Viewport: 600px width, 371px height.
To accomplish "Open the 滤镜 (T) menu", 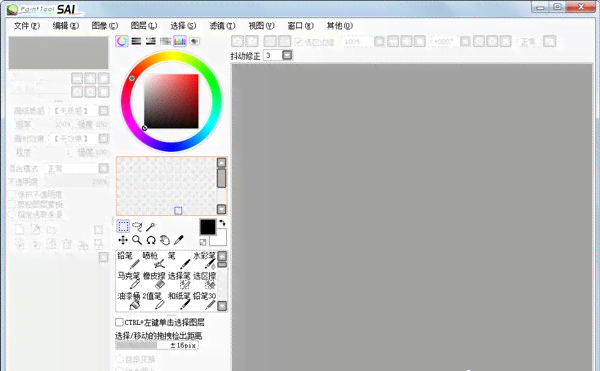I will [x=222, y=26].
